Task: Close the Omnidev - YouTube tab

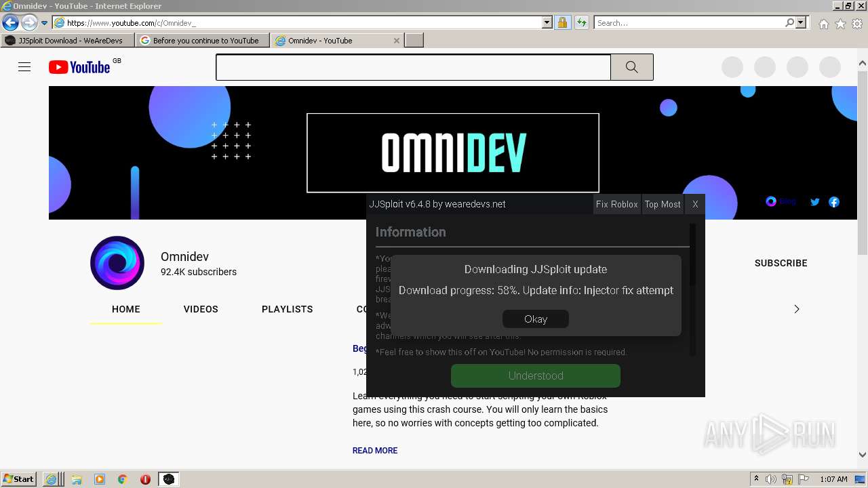Action: click(397, 41)
